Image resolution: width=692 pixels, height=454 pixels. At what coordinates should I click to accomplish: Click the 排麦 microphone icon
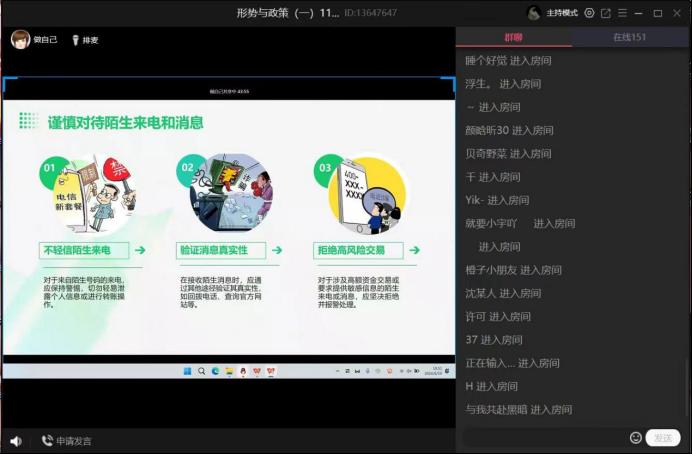click(75, 40)
